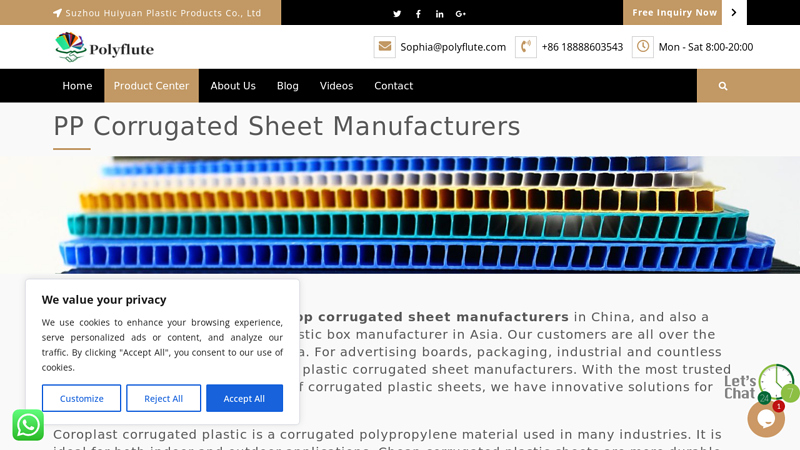Click the Polyflute logo
The height and width of the screenshot is (450, 800).
coord(104,47)
